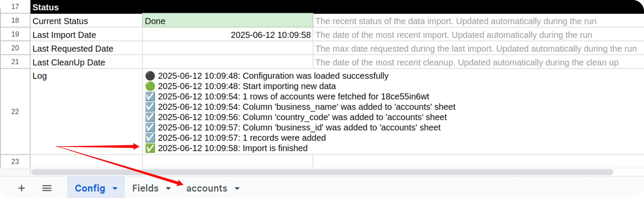Click the horizontal scrollbar

pyautogui.click(x=322, y=172)
